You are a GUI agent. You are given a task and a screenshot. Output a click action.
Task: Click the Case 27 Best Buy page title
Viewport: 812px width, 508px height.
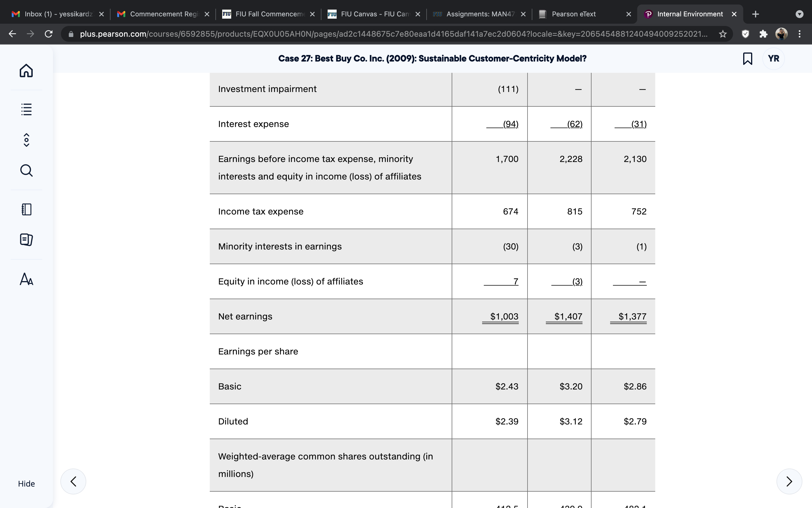click(432, 58)
